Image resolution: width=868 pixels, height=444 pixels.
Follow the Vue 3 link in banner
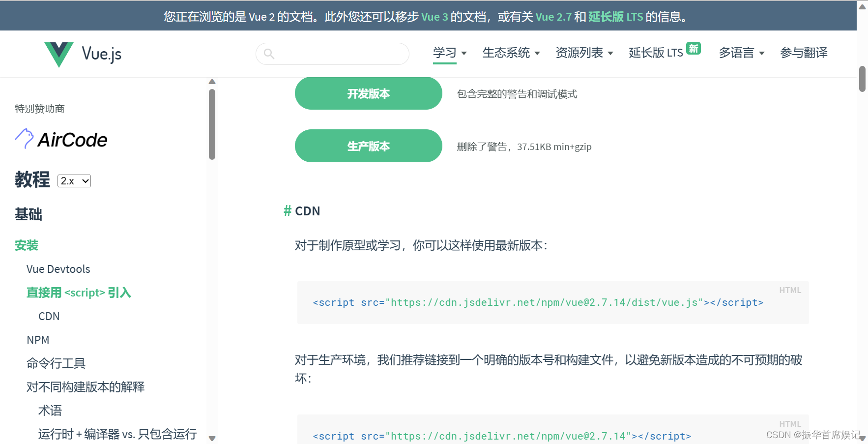(434, 17)
